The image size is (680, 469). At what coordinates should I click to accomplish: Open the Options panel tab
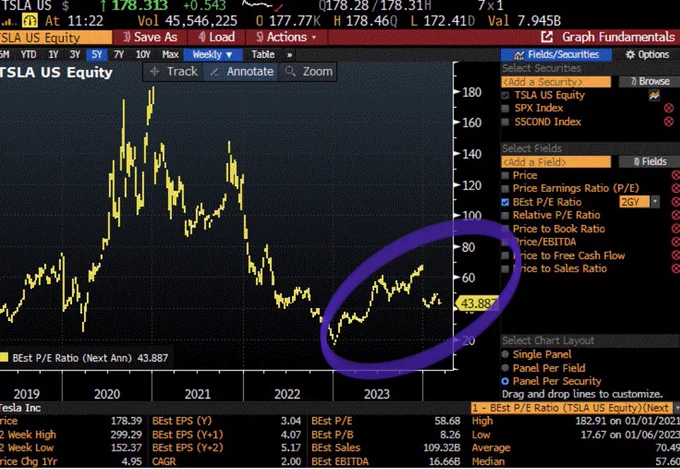pos(647,55)
